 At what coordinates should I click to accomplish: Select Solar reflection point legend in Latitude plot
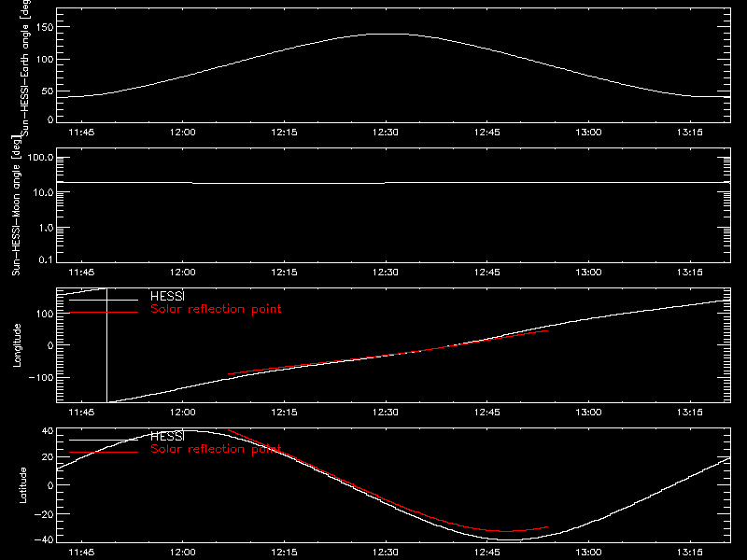point(216,449)
